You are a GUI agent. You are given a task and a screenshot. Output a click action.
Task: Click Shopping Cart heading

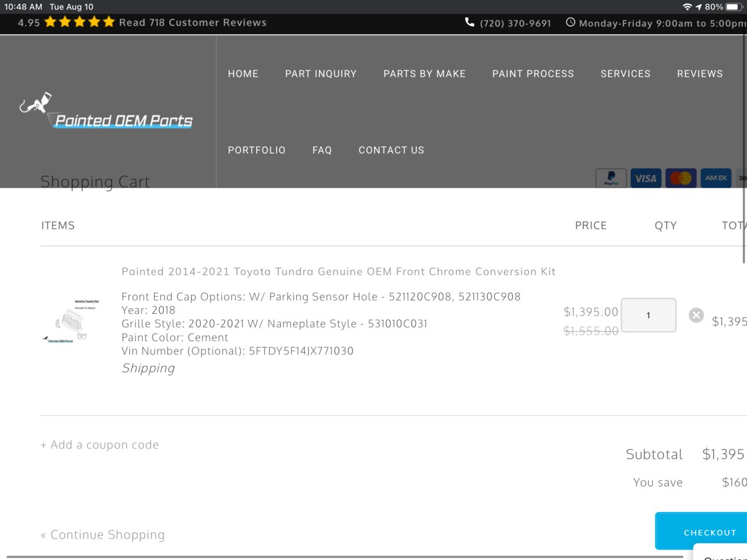(95, 182)
